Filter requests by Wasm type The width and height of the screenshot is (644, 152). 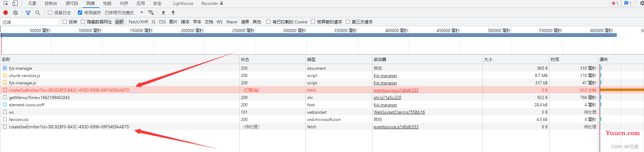click(232, 22)
